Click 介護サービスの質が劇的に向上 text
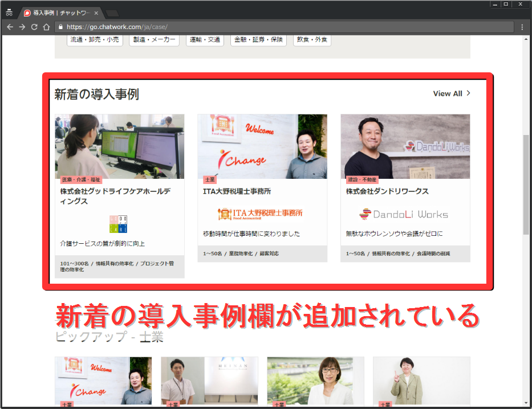The height and width of the screenshot is (409, 532). (x=103, y=244)
